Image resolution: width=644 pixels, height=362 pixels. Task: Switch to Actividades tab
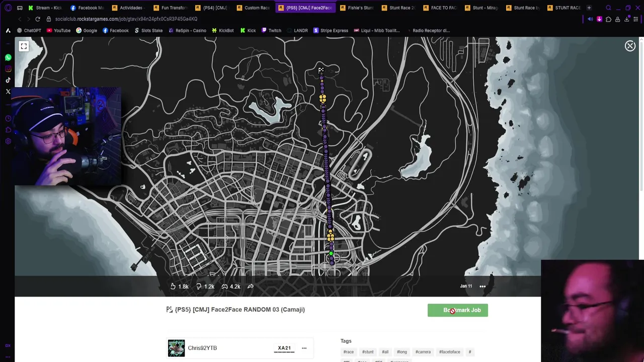coord(128,8)
